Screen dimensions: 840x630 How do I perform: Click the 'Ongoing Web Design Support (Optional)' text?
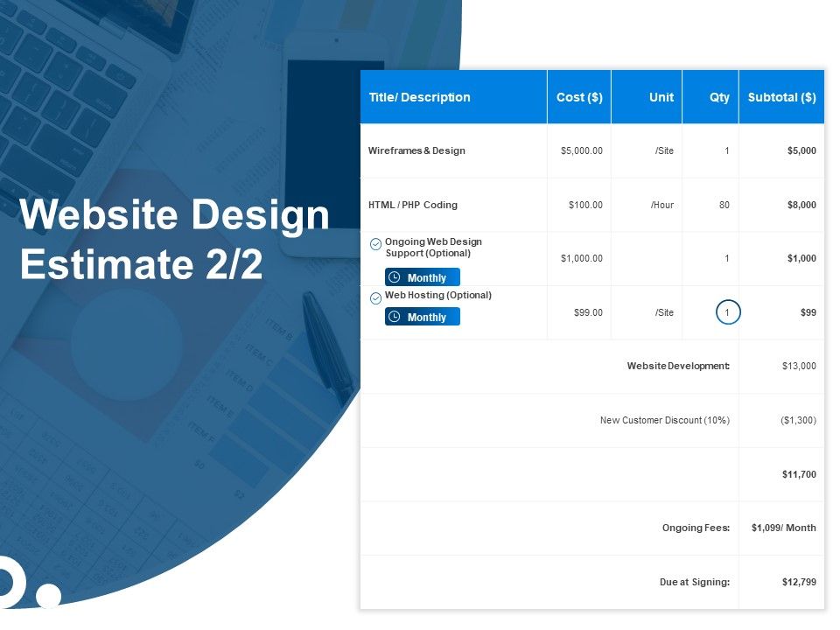[433, 248]
